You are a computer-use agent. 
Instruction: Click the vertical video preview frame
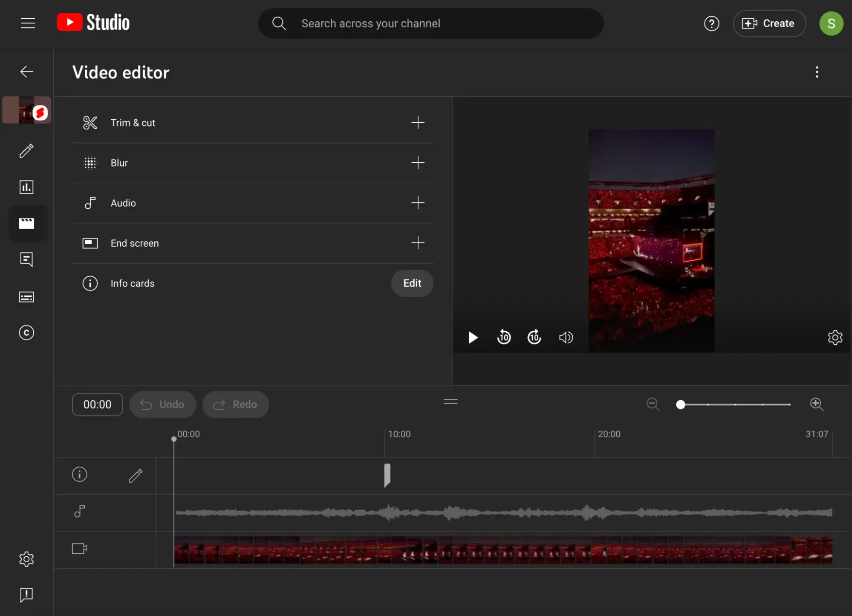tap(651, 241)
